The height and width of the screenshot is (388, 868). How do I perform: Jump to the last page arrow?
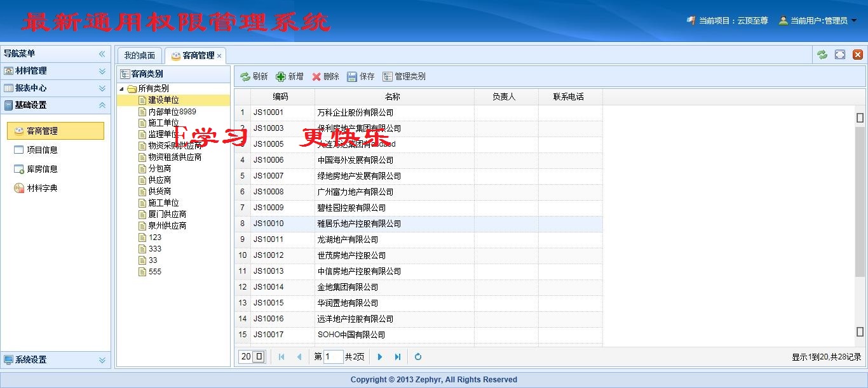pyautogui.click(x=398, y=357)
